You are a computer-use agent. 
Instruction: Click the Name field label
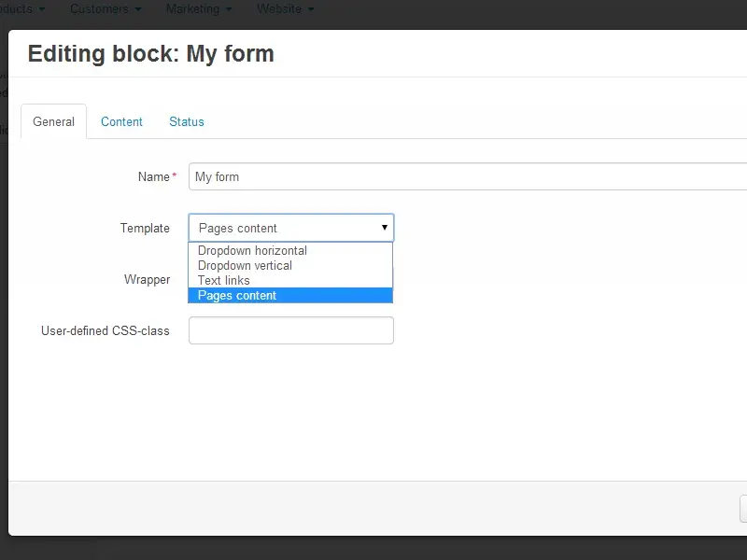(x=153, y=177)
